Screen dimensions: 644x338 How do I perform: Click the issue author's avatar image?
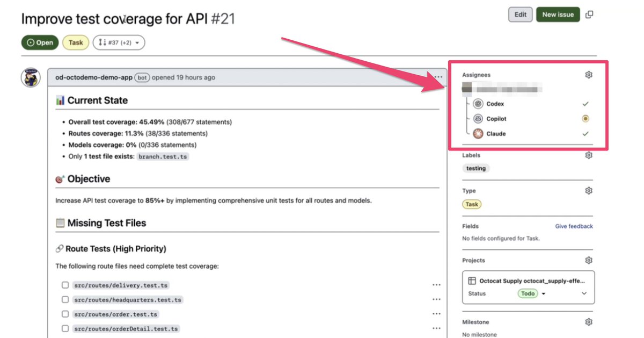coord(31,77)
